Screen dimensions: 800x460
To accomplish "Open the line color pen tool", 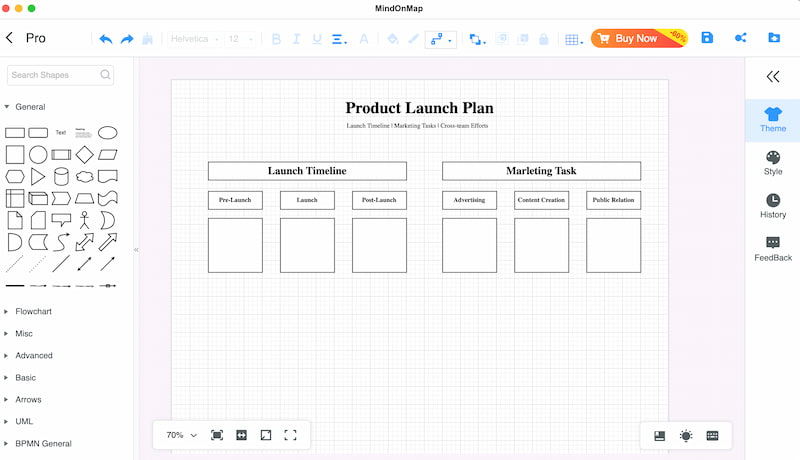I will coord(413,39).
